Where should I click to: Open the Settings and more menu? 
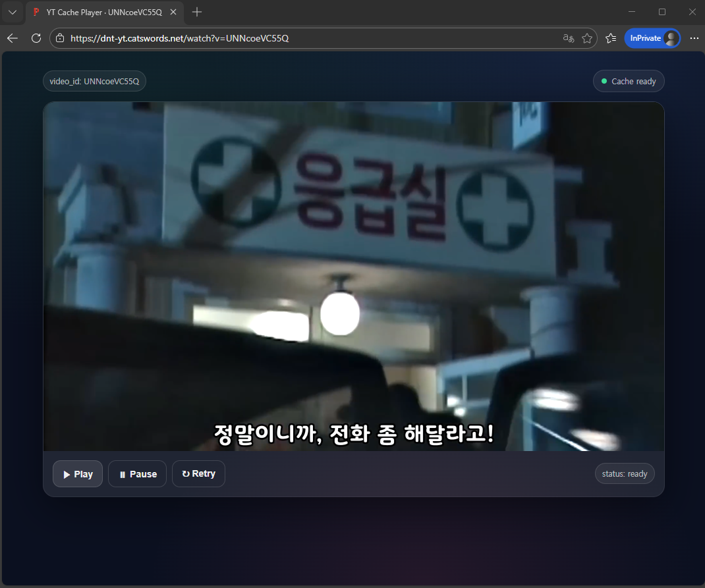(694, 38)
